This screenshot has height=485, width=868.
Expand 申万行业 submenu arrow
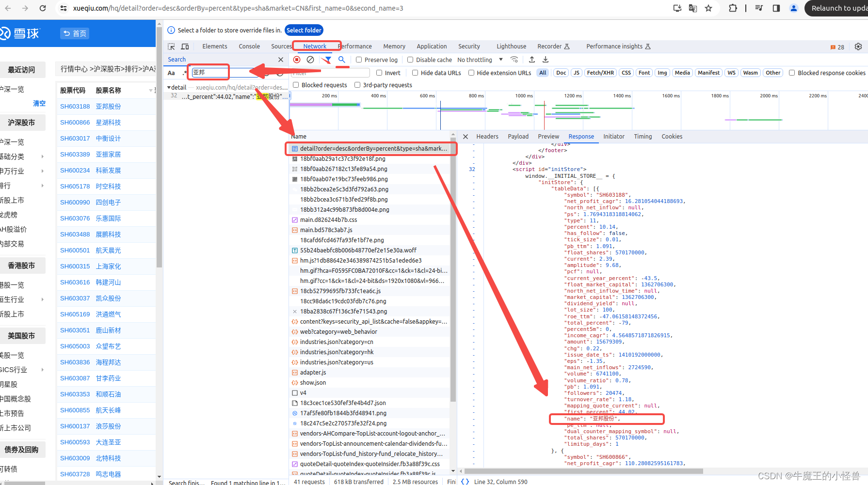pos(43,171)
